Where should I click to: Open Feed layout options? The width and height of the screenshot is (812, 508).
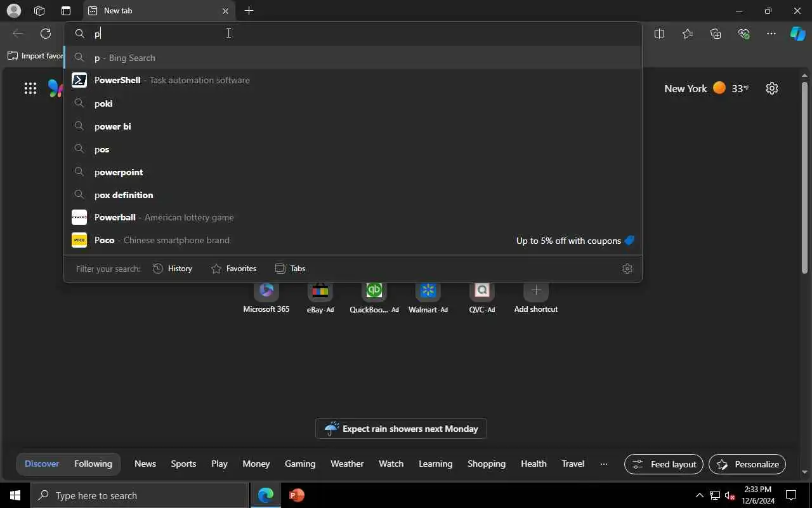click(x=664, y=464)
